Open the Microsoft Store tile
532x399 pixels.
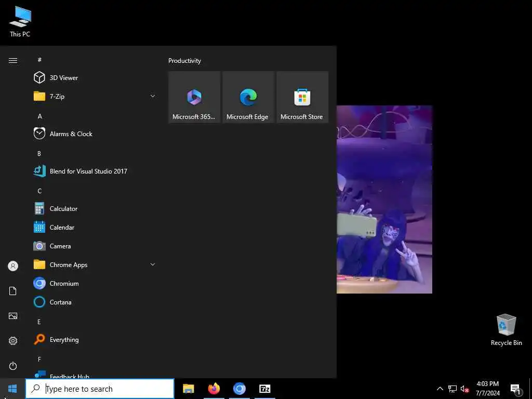coord(302,97)
